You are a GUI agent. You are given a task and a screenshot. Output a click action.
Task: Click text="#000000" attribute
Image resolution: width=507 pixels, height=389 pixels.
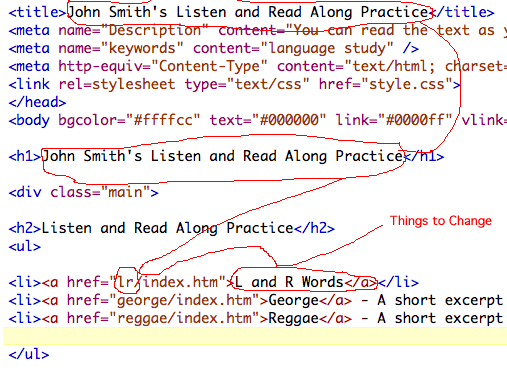[x=268, y=121]
